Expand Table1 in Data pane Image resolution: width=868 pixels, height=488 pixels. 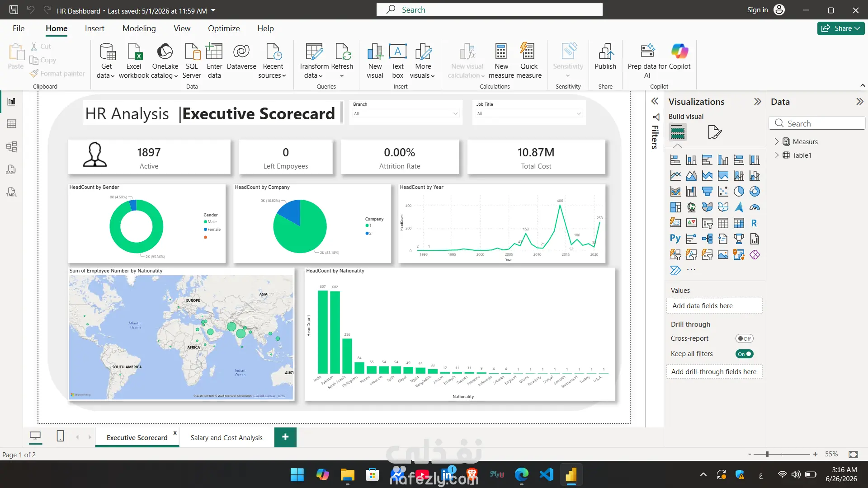(x=777, y=155)
